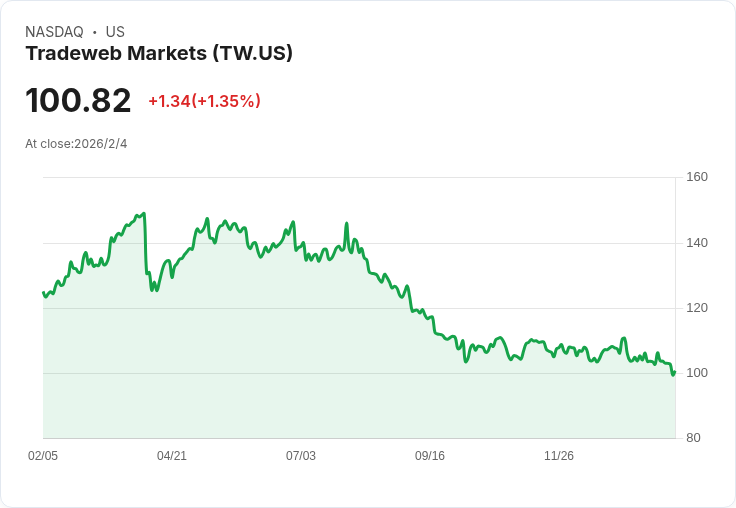Click the 120 value on the y-axis

click(x=697, y=308)
